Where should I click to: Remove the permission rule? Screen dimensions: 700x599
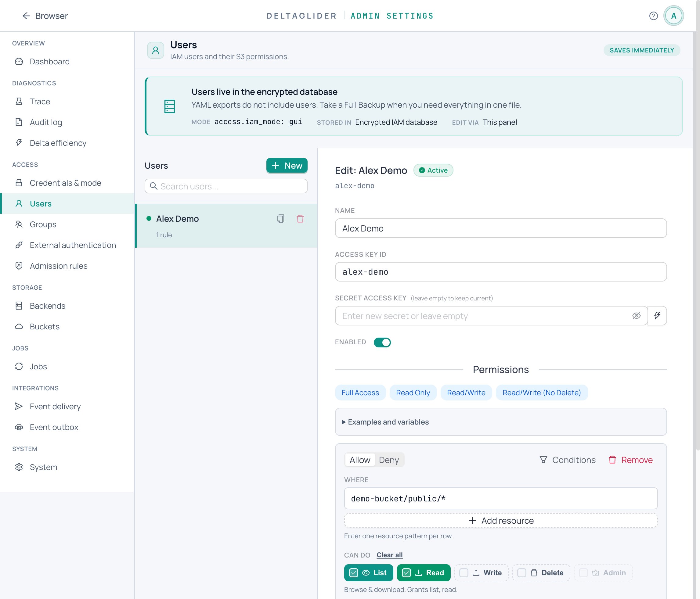(x=630, y=460)
